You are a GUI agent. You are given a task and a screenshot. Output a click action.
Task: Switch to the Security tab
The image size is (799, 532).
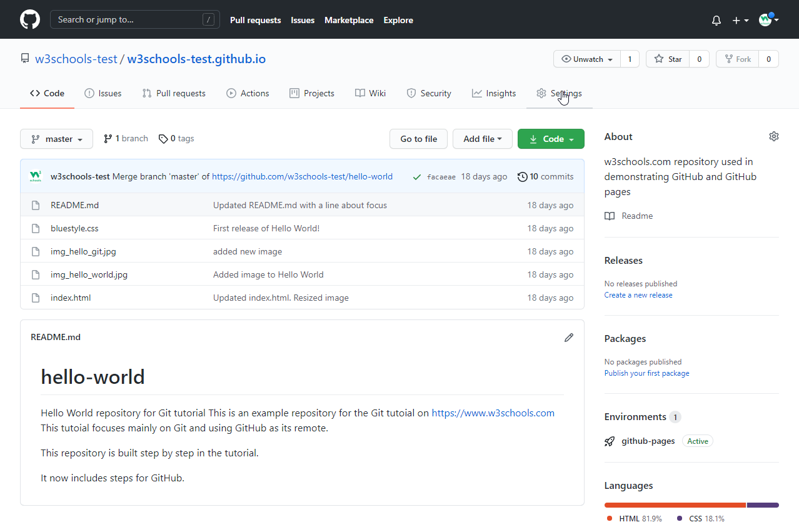429,93
